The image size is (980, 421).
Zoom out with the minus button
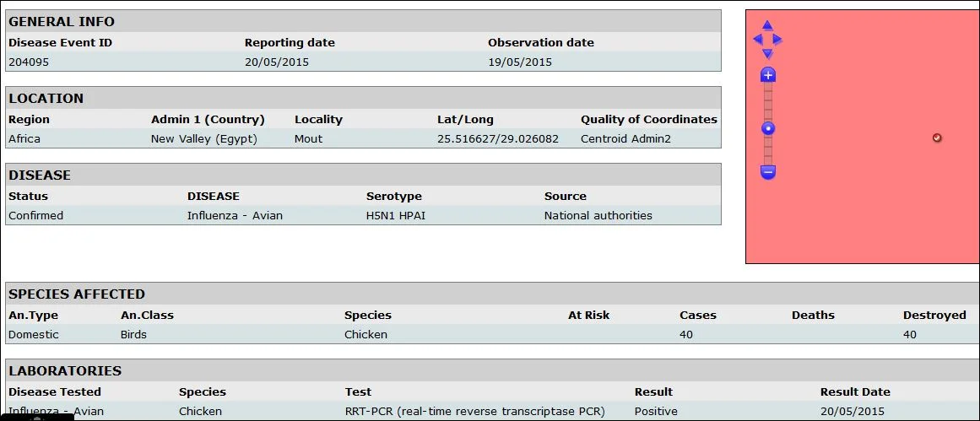point(768,171)
